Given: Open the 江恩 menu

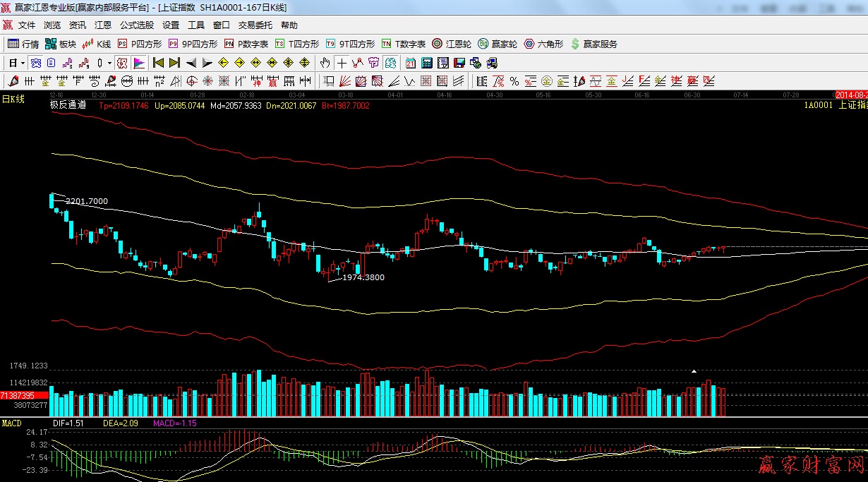Looking at the screenshot, I should (103, 25).
